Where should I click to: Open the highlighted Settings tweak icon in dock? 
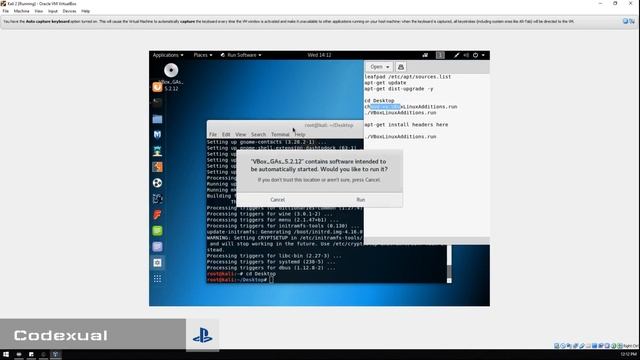157,263
